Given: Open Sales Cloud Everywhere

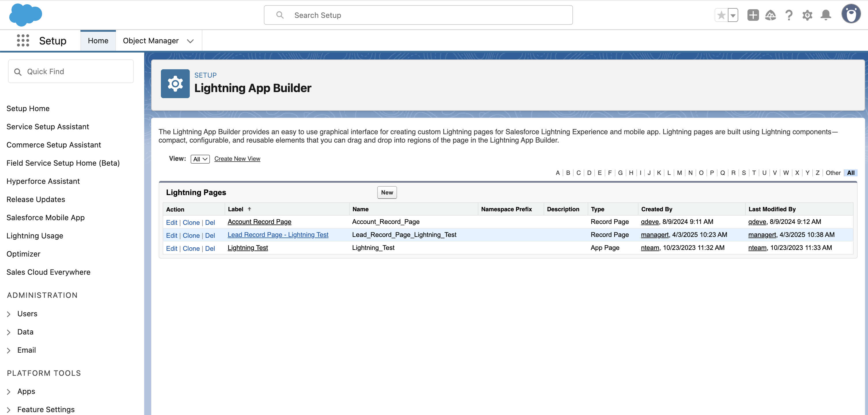Looking at the screenshot, I should [x=48, y=272].
